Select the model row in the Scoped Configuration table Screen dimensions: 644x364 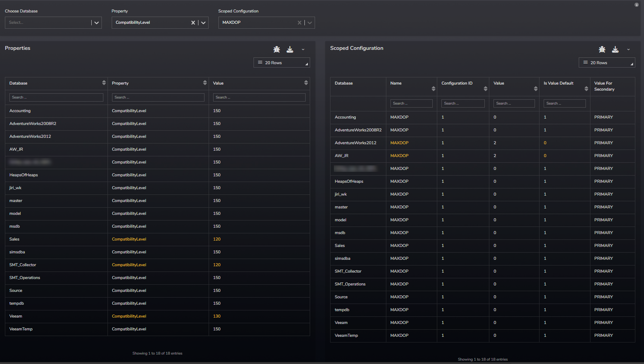483,220
